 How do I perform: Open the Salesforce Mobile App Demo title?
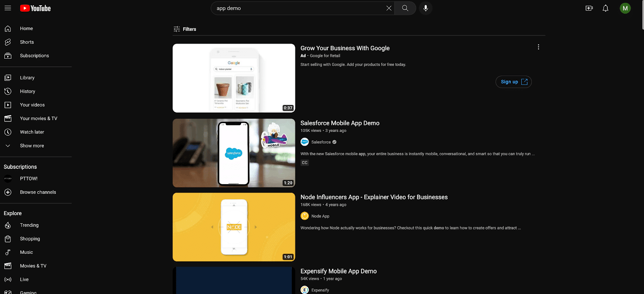(x=340, y=123)
